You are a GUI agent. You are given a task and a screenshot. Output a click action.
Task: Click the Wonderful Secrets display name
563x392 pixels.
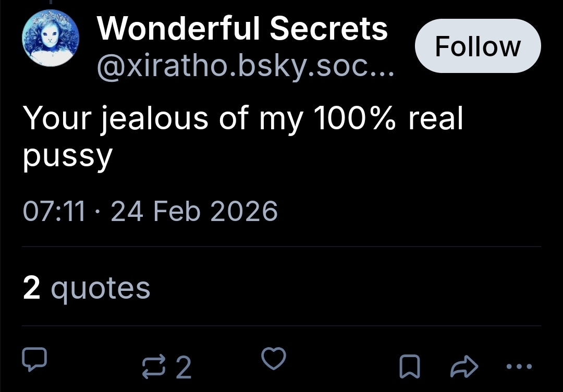coord(242,28)
